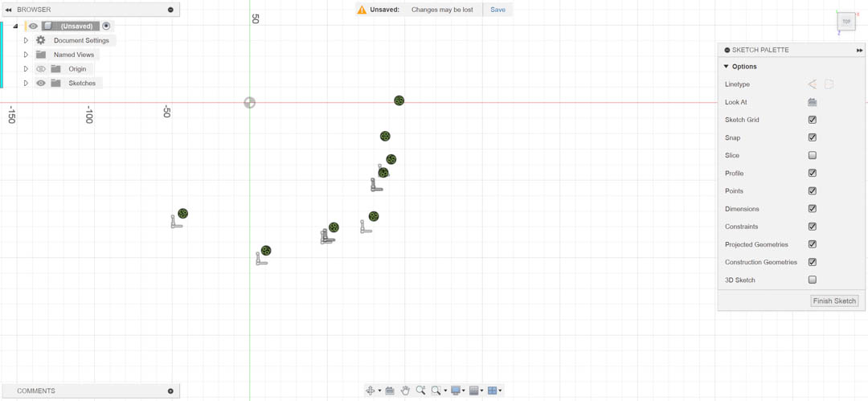Enable the Slice checkbox

tap(813, 155)
